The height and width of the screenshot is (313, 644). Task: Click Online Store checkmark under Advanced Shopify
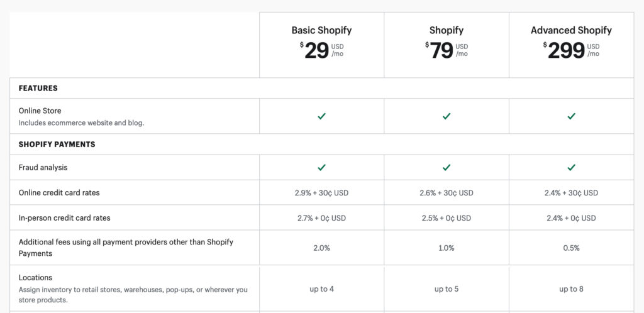click(x=571, y=116)
